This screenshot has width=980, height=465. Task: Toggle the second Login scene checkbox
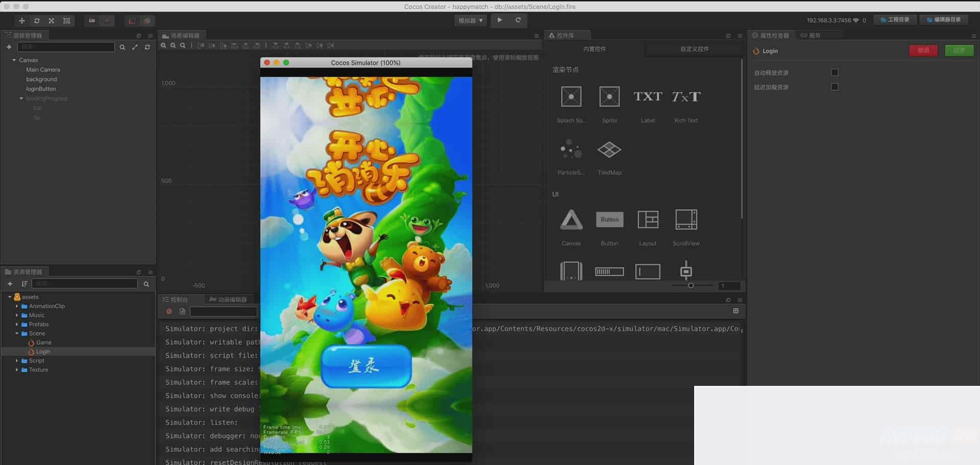(x=835, y=87)
